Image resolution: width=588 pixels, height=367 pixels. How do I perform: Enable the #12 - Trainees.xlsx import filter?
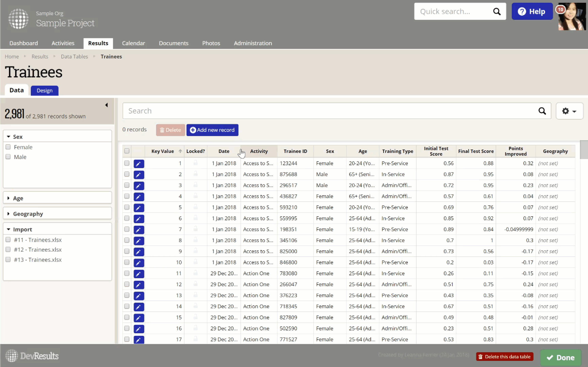[x=8, y=249]
